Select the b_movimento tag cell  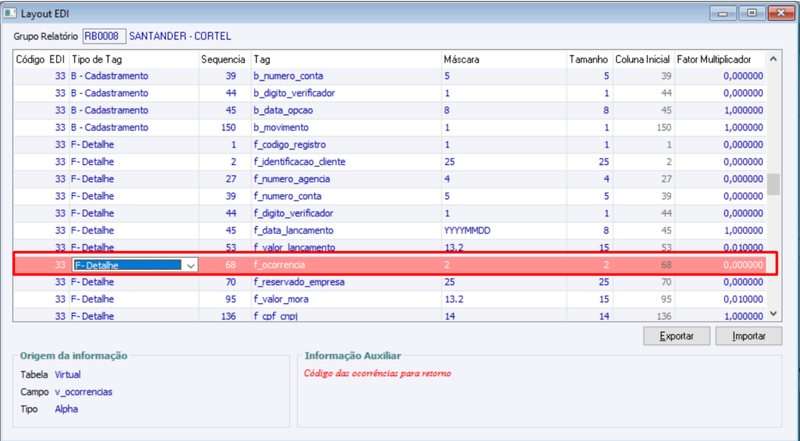pos(346,128)
